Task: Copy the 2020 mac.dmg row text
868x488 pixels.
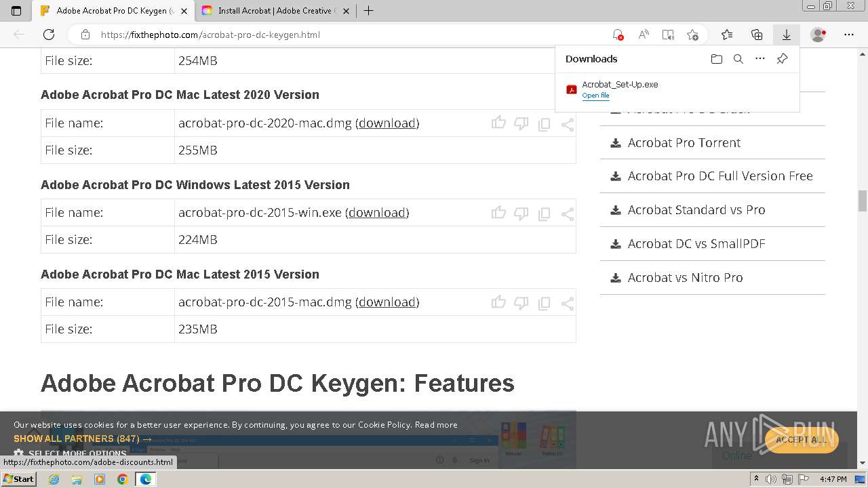Action: pos(544,125)
